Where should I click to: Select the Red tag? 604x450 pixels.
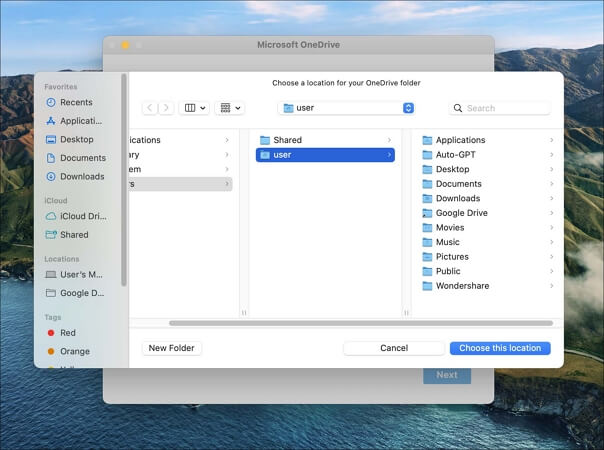point(67,332)
